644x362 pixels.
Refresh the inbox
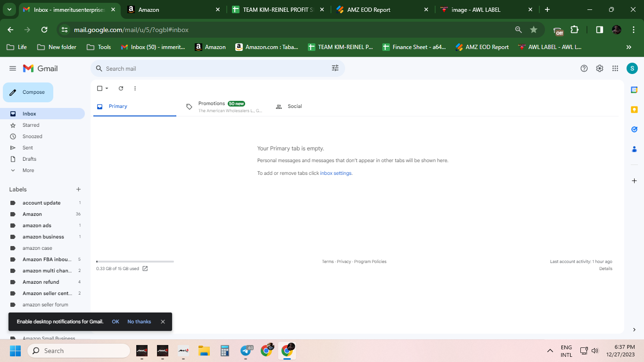(x=121, y=88)
